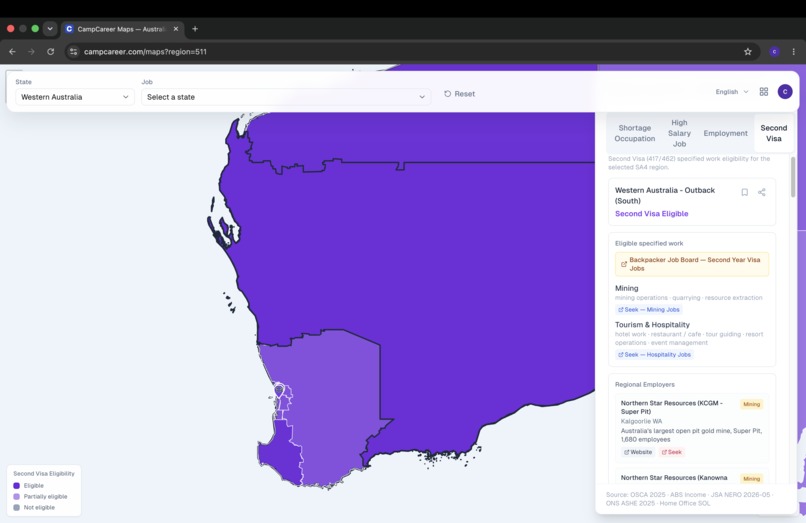Switch to High Salary Job tab
This screenshot has width=806, height=523.
click(679, 133)
